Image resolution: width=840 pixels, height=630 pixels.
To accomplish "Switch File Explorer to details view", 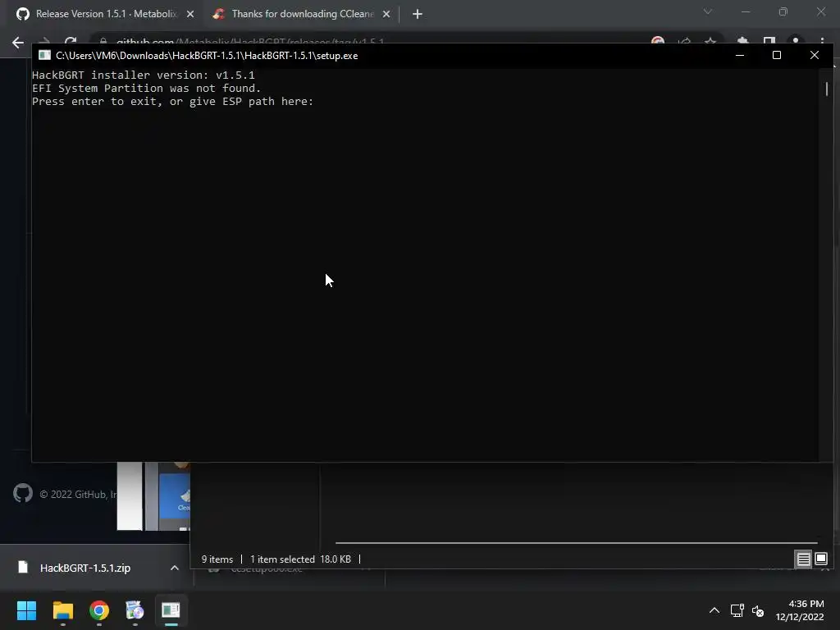I will 804,559.
